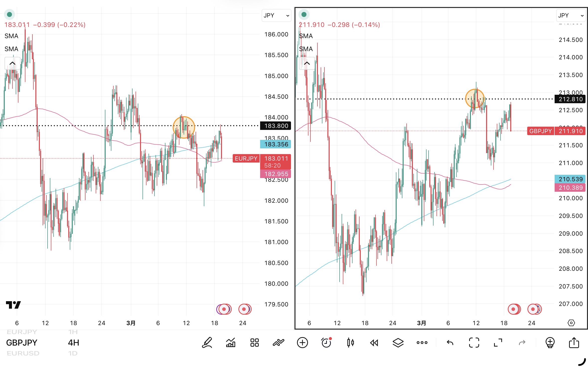Add a symbol with the plus circle icon
The image size is (588, 368).
(x=302, y=343)
